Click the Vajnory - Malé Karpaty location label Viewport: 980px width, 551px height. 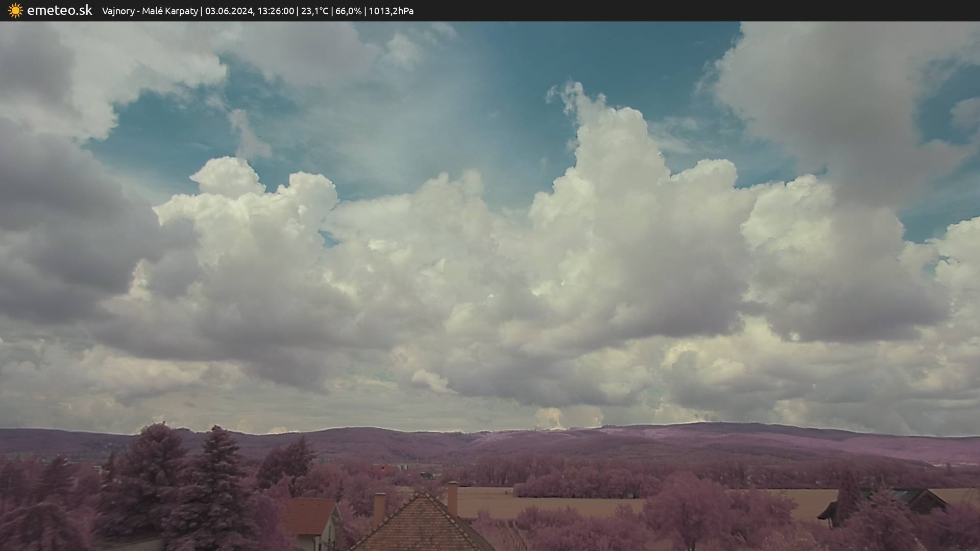[x=150, y=11]
